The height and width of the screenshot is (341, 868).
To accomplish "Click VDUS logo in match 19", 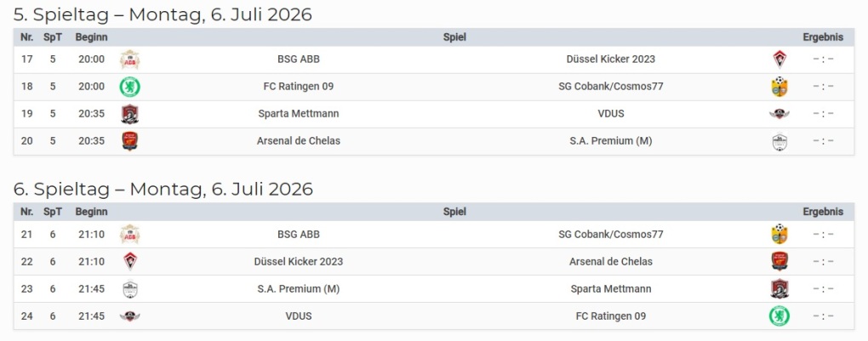I will pos(779,114).
